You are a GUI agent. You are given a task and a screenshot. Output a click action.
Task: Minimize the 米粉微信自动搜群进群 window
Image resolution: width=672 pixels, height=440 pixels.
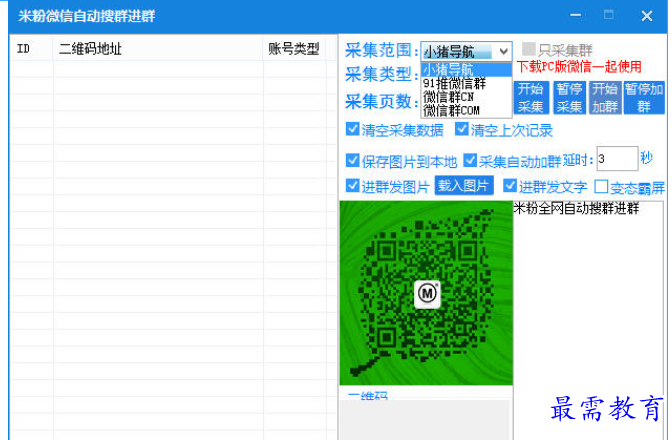(x=576, y=15)
